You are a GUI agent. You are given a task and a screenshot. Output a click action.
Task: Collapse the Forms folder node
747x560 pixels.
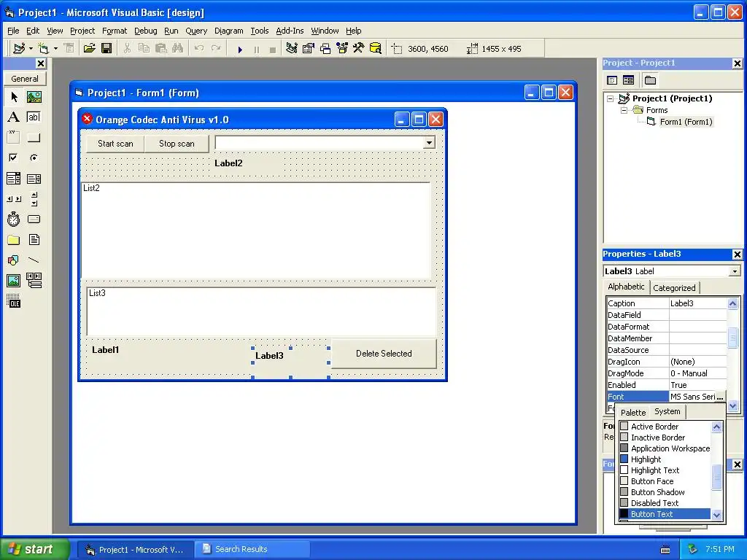click(624, 110)
